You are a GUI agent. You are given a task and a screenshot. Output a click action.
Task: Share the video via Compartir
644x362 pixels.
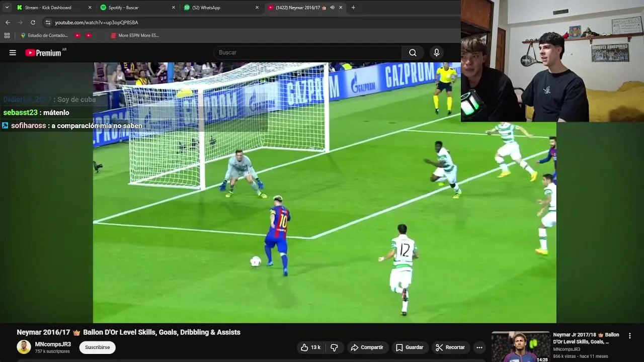(367, 347)
